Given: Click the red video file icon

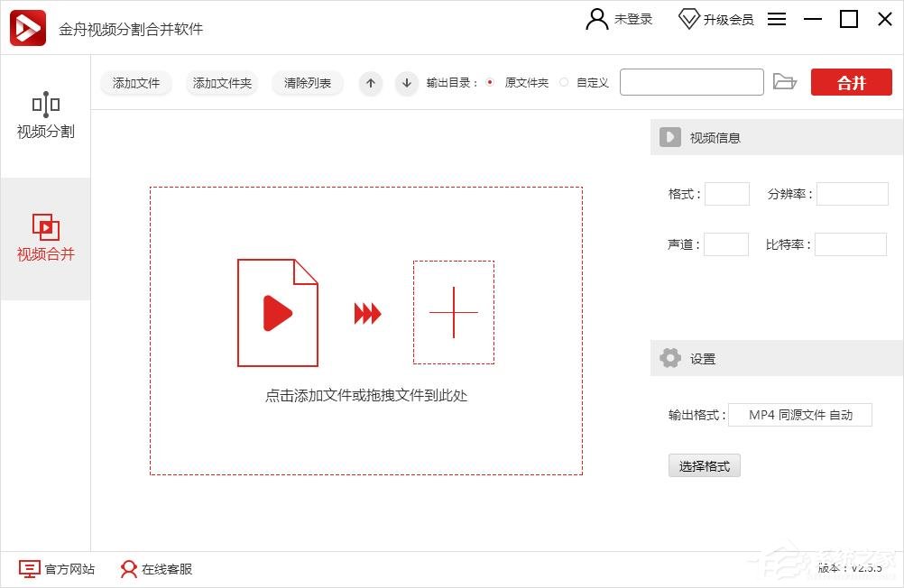Looking at the screenshot, I should (278, 313).
